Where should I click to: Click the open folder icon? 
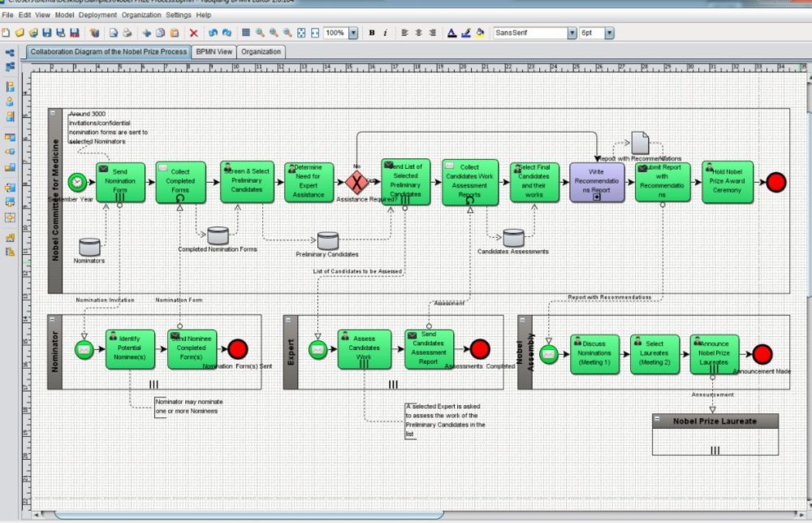click(19, 33)
